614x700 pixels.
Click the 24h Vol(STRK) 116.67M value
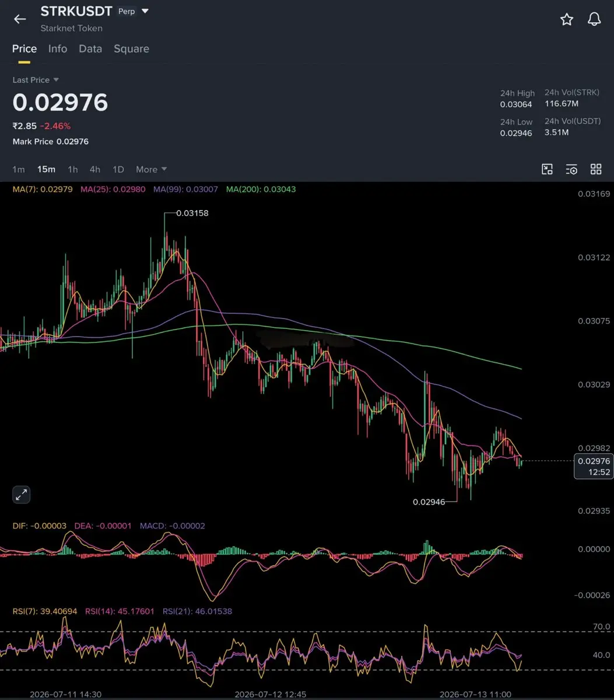[562, 103]
